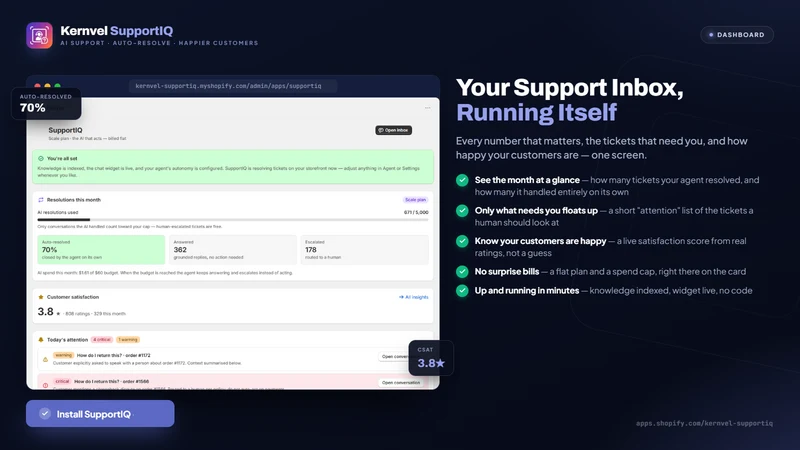Click the critical alert icon for order #1566

point(45,385)
